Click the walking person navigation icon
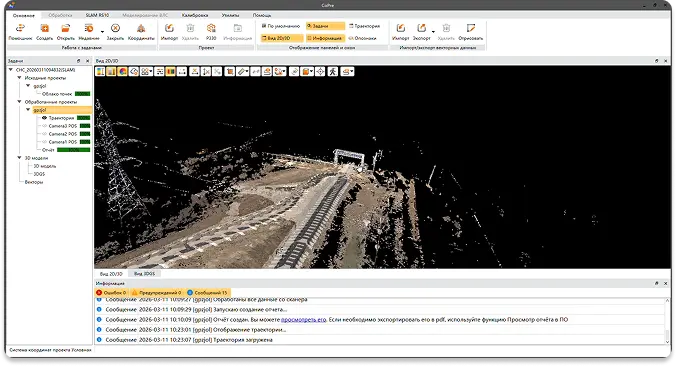Viewport: 676px width, 366px height. coord(332,72)
